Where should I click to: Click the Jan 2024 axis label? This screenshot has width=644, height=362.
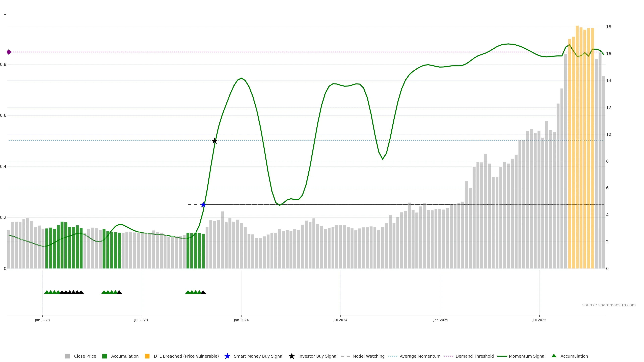pos(241,320)
